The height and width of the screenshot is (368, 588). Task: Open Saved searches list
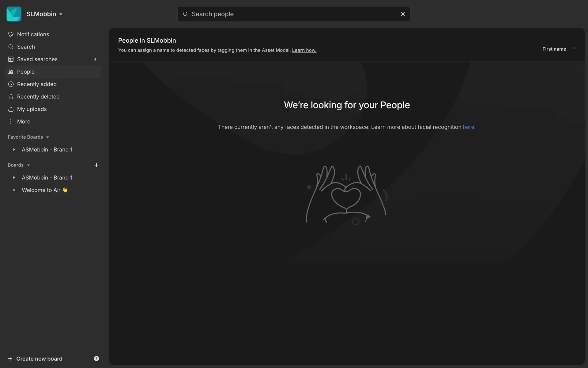tap(37, 59)
